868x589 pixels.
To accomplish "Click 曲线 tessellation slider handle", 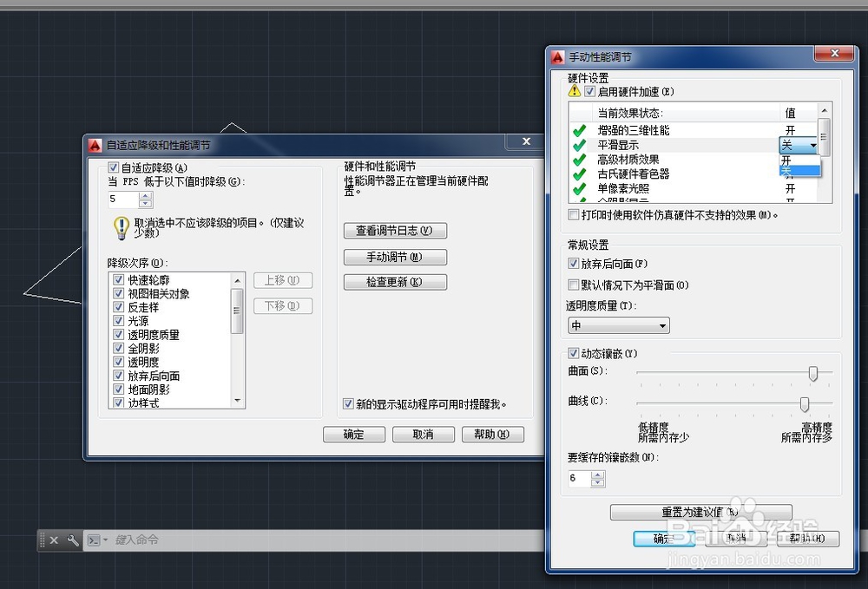I will tap(805, 404).
